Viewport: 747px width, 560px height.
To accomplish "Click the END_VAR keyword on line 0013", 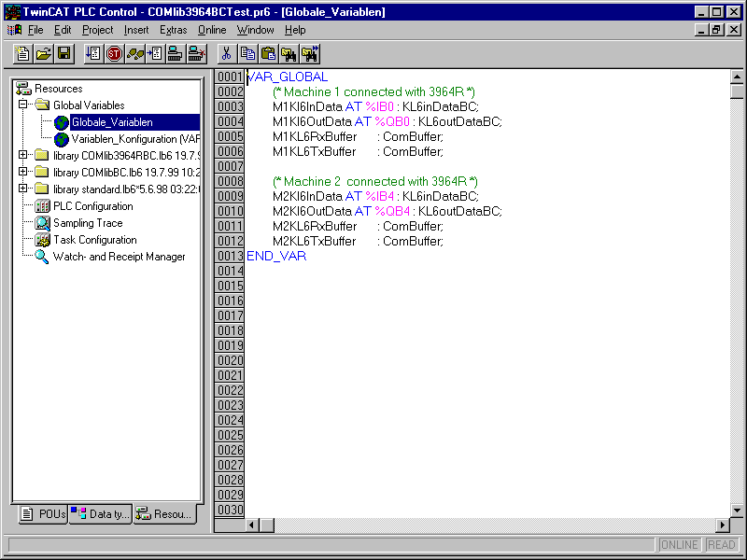I will [x=276, y=256].
